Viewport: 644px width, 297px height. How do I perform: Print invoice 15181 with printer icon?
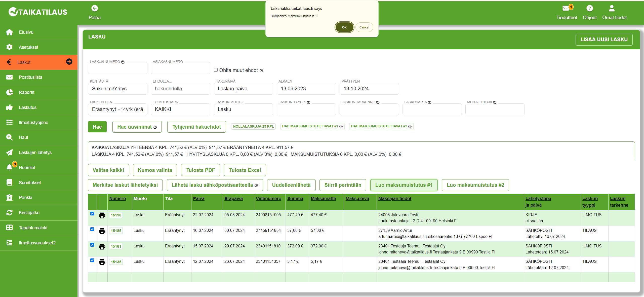click(102, 247)
